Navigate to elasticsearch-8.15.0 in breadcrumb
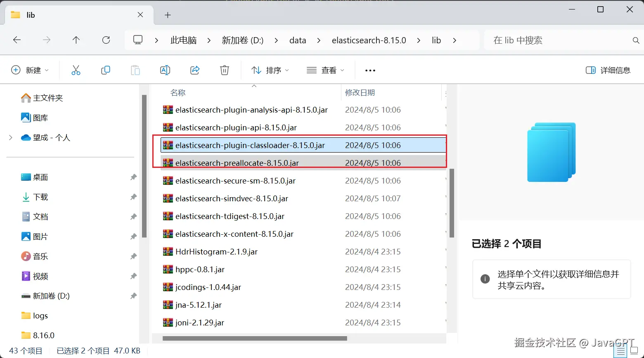Image resolution: width=644 pixels, height=358 pixels. coord(369,40)
